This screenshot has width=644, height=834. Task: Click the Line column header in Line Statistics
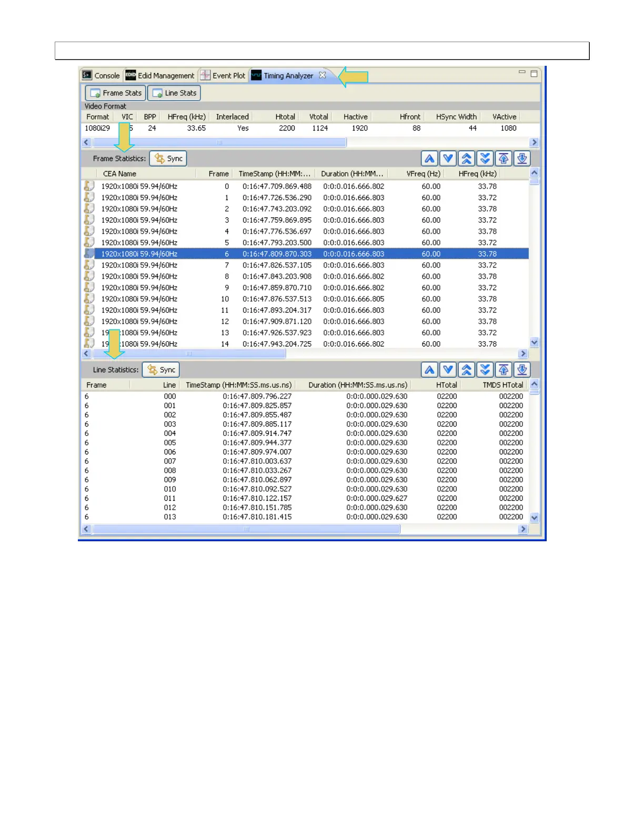154,385
